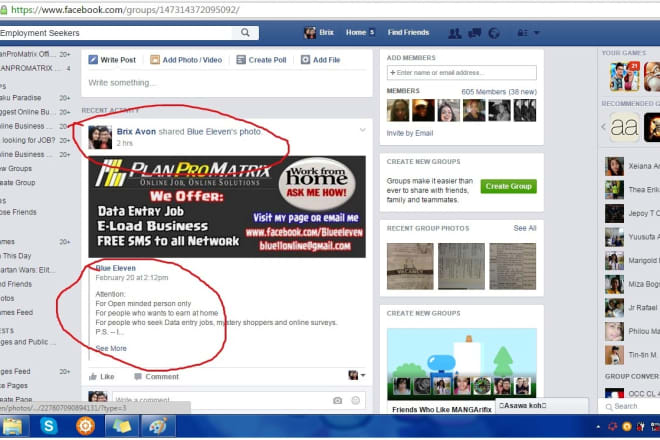Viewport: 660px width, 440px height.
Task: Open the middle recent group photo thumbnail
Action: coord(461,266)
